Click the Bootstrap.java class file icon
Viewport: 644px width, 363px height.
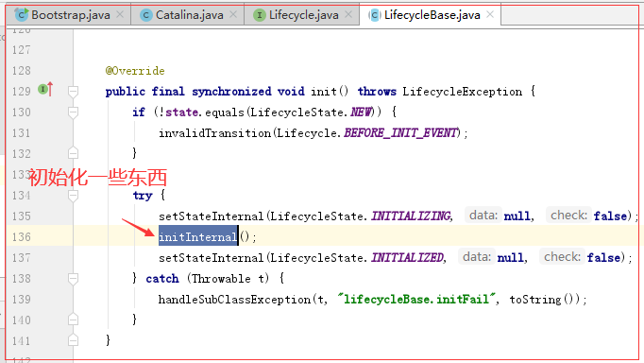pyautogui.click(x=21, y=15)
